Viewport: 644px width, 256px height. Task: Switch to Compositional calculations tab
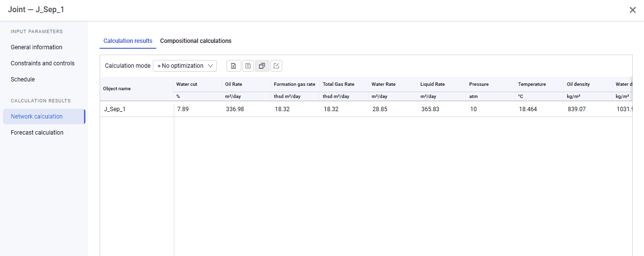tap(196, 41)
